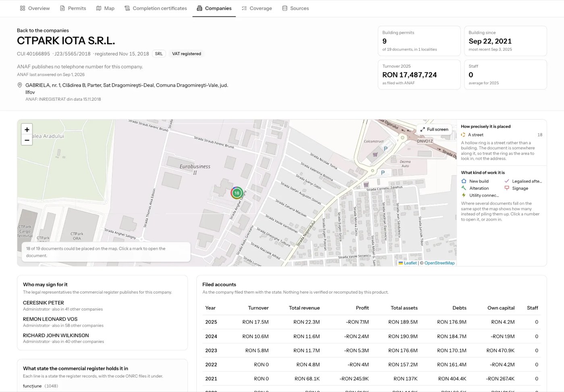Click the Turnover 2025 stat card
The image size is (564, 392).
tap(419, 75)
